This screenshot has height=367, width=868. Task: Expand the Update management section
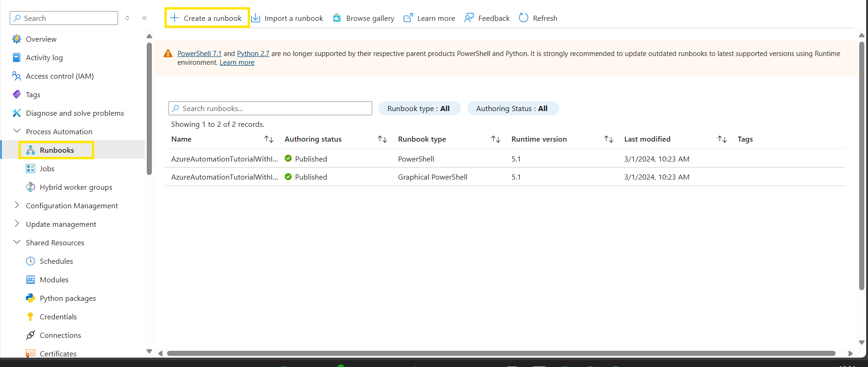17,224
